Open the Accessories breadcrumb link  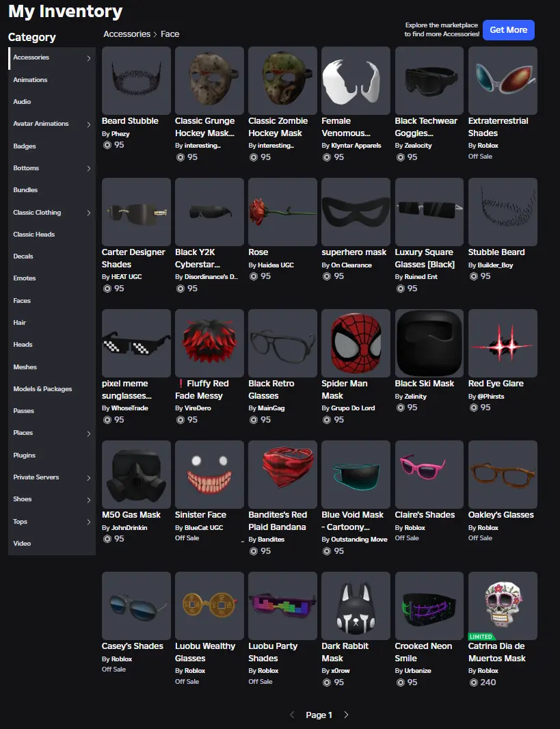point(127,34)
